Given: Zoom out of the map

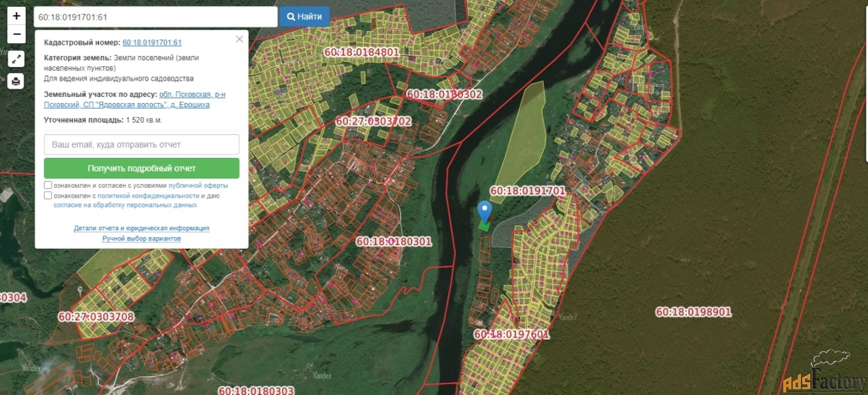Looking at the screenshot, I should pyautogui.click(x=16, y=34).
